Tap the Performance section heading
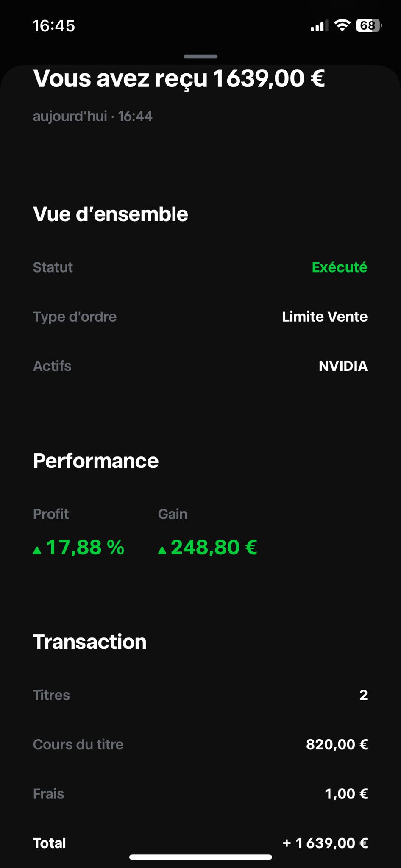 [96, 461]
